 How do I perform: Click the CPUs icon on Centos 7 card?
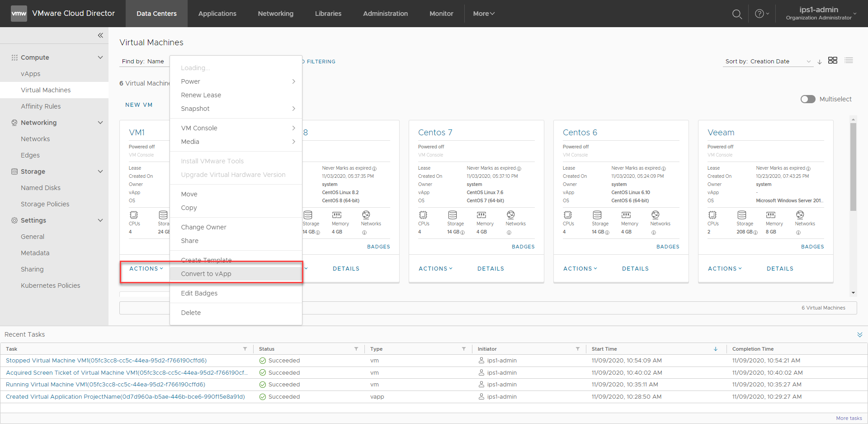coord(423,215)
